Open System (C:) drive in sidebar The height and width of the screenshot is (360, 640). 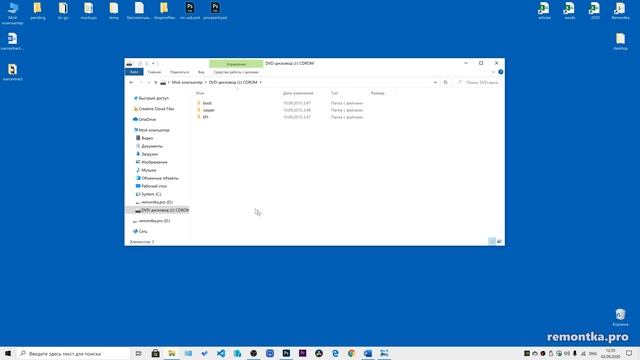pyautogui.click(x=148, y=194)
